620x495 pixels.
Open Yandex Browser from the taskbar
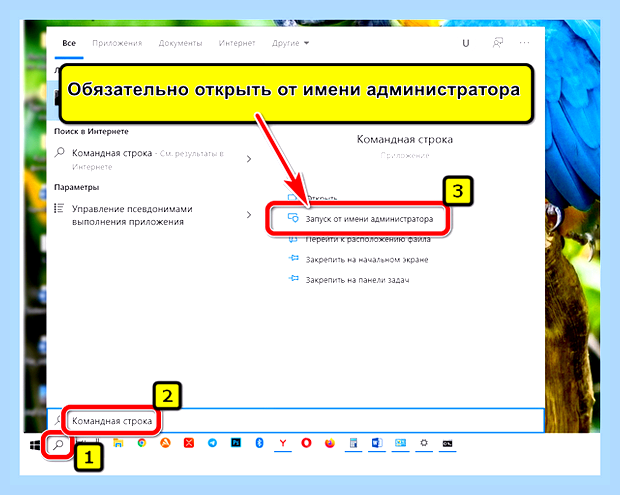coord(283,443)
